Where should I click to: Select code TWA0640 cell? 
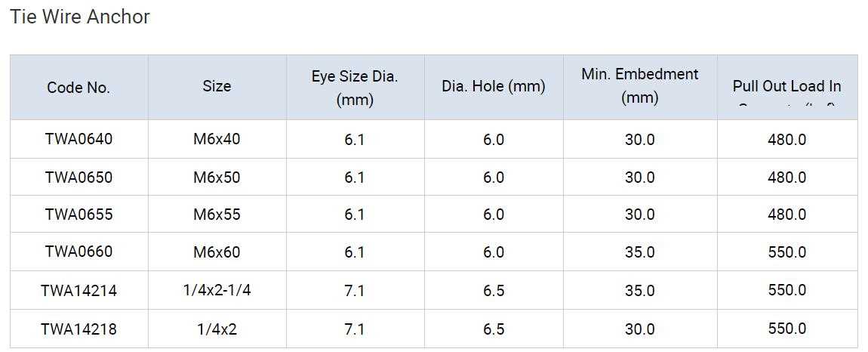click(78, 139)
